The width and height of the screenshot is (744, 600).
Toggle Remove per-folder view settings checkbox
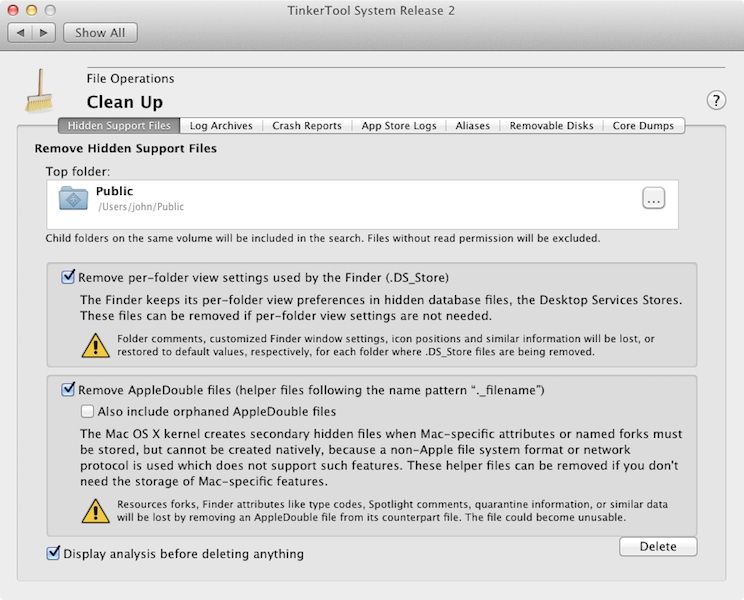68,277
